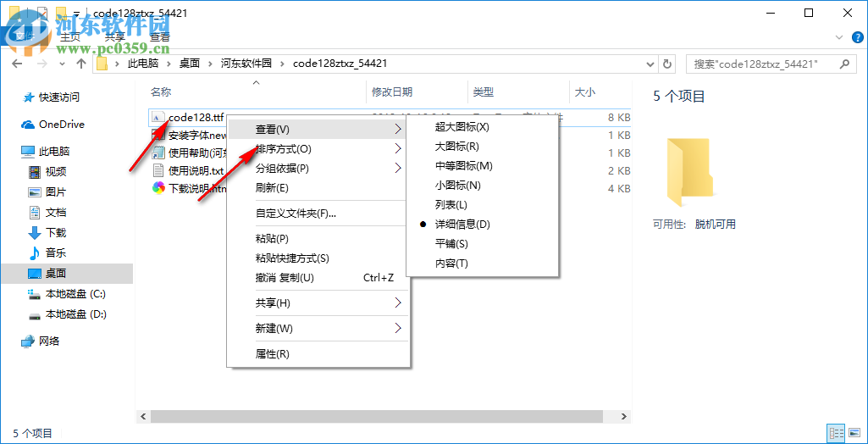
Task: Expand the ribbon chevron
Action: [838, 37]
